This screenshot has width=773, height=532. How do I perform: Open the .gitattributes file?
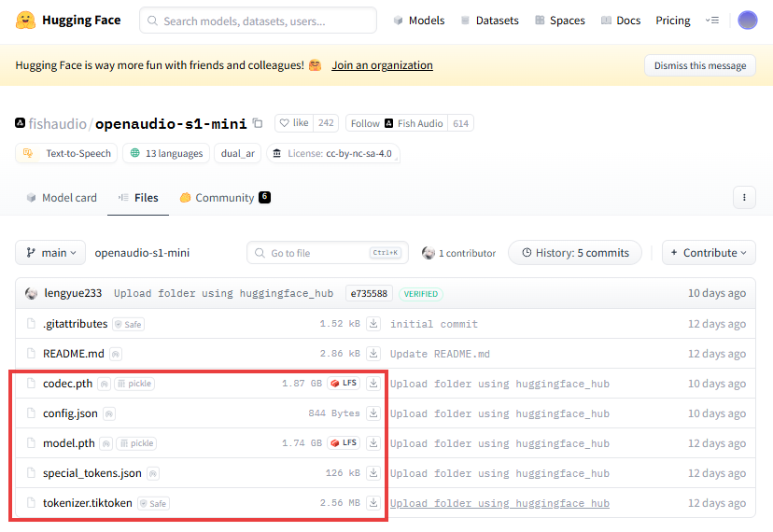coord(75,324)
